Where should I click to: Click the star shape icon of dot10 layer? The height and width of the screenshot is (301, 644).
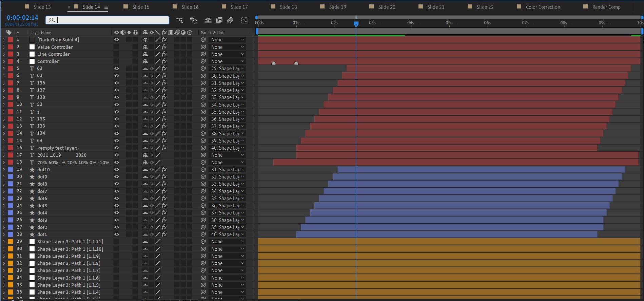pos(32,170)
